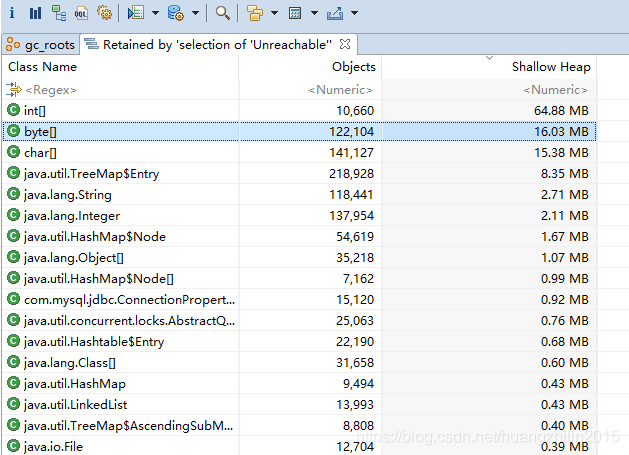Close the Retained by 'selection of Unreachable' tab
The height and width of the screenshot is (455, 629).
(344, 44)
